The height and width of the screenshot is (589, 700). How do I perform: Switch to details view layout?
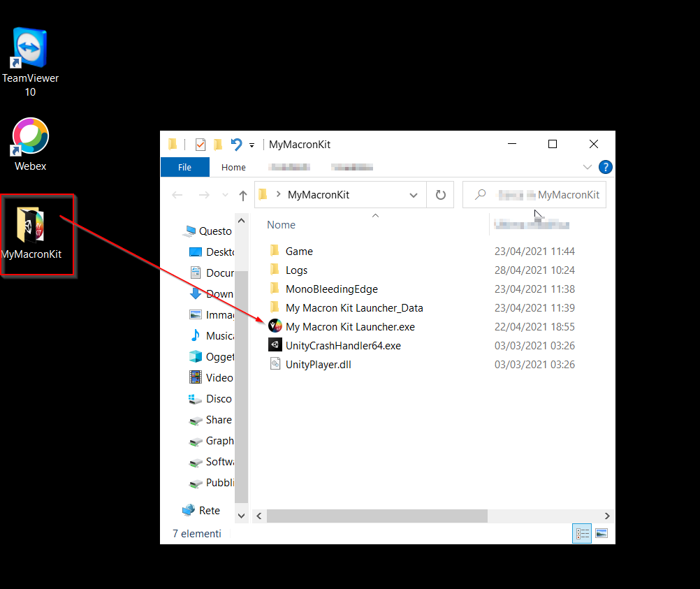point(582,534)
